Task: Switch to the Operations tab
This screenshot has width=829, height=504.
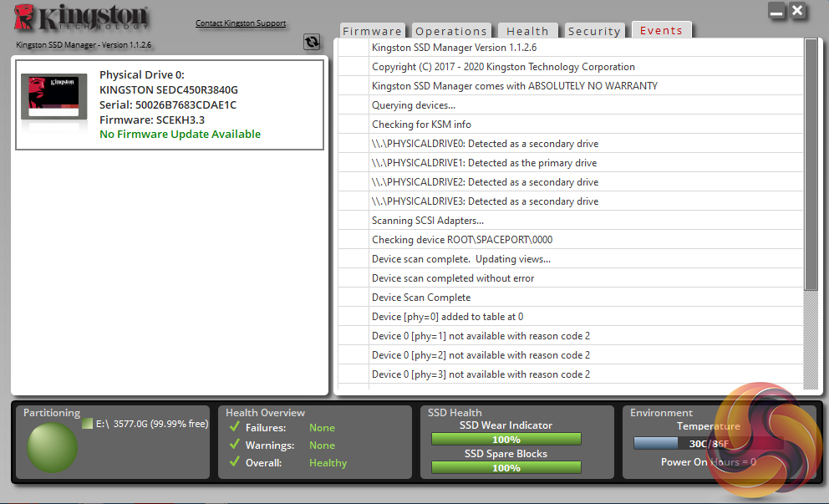Action: pos(451,31)
